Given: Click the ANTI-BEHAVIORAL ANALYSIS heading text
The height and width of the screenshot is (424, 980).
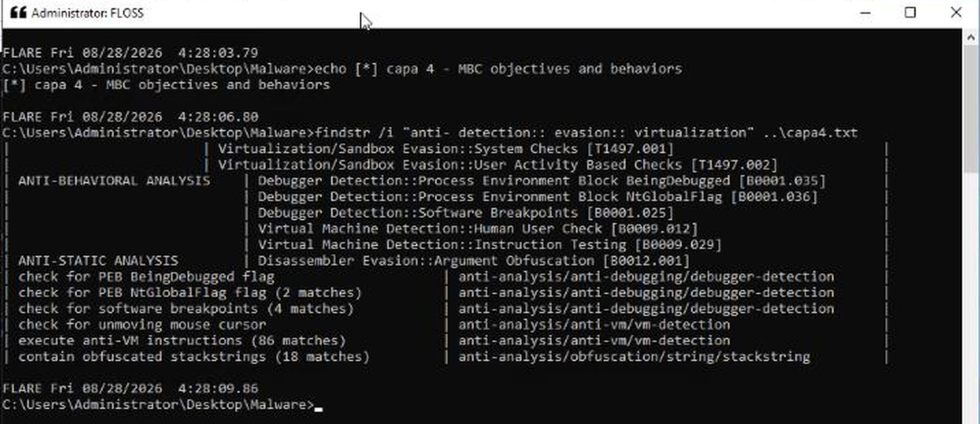Looking at the screenshot, I should 114,181.
